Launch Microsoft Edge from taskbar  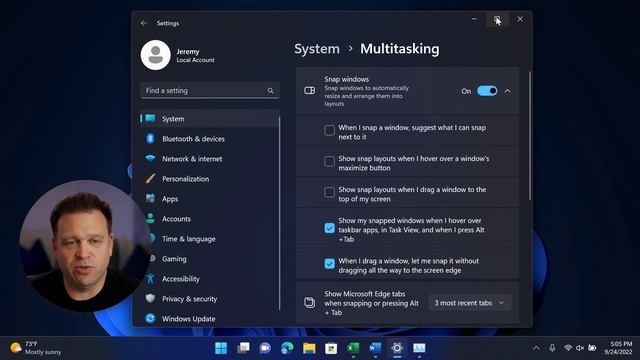click(x=287, y=348)
